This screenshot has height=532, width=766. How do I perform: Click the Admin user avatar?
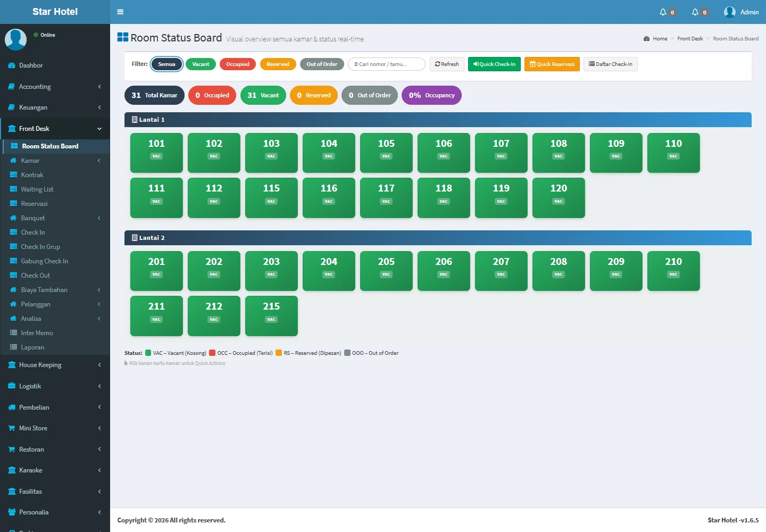click(730, 12)
